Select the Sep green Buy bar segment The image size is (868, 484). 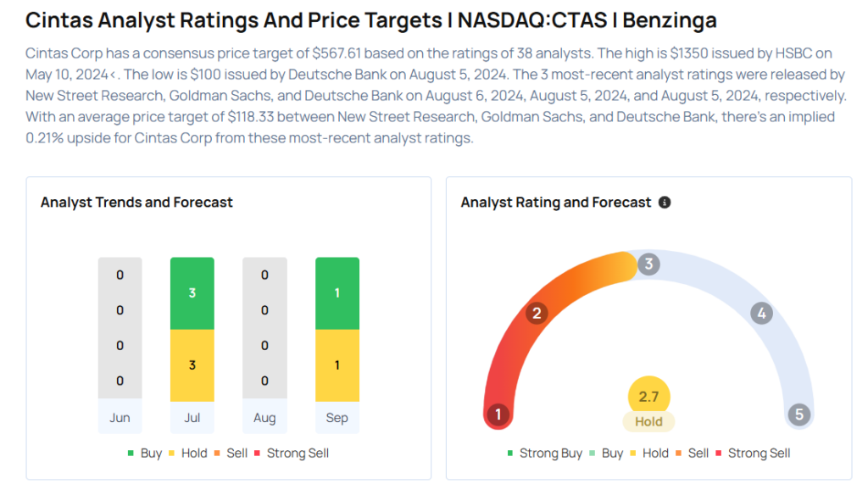coord(337,293)
